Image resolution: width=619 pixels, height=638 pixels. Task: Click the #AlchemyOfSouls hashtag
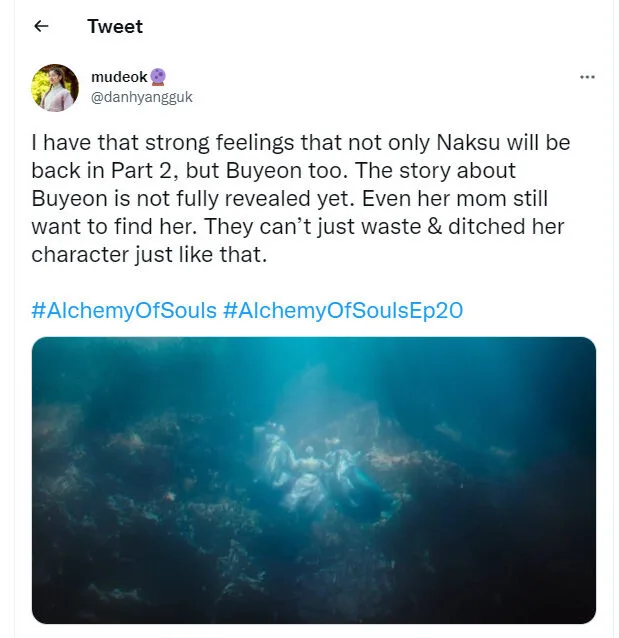coord(124,310)
